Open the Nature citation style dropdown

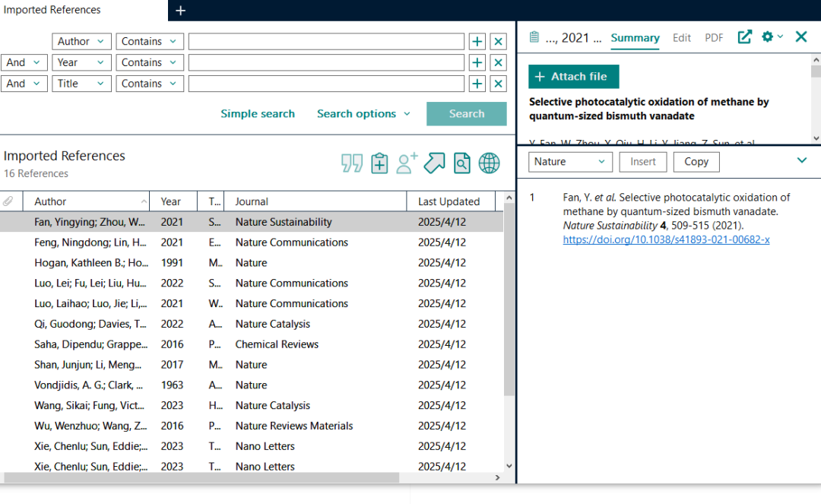pos(570,161)
